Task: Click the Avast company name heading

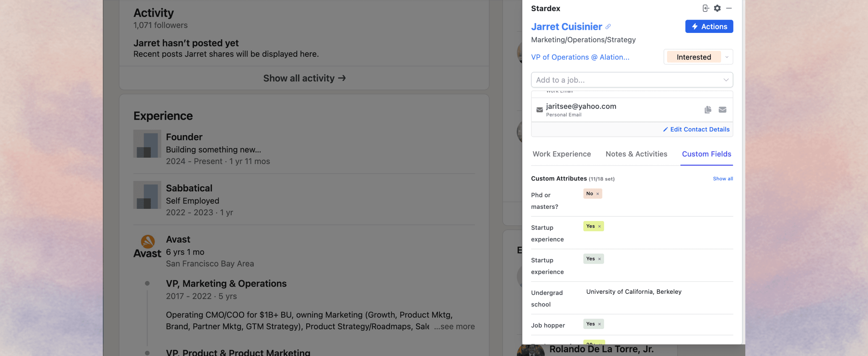Action: point(178,239)
